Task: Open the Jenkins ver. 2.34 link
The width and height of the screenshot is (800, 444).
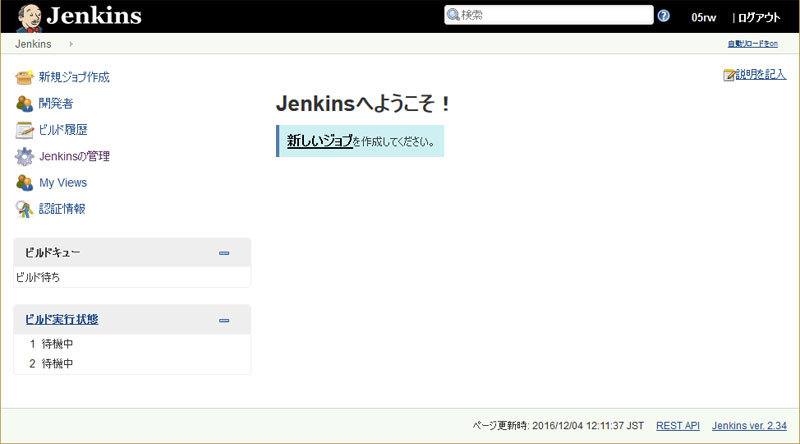Action: 749,426
